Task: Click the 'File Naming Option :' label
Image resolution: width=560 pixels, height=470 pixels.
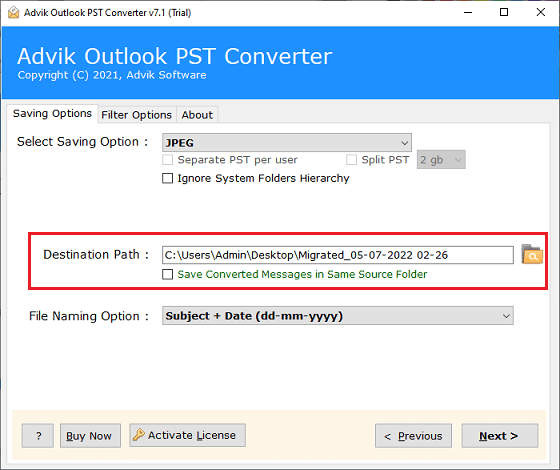Action: coord(89,316)
